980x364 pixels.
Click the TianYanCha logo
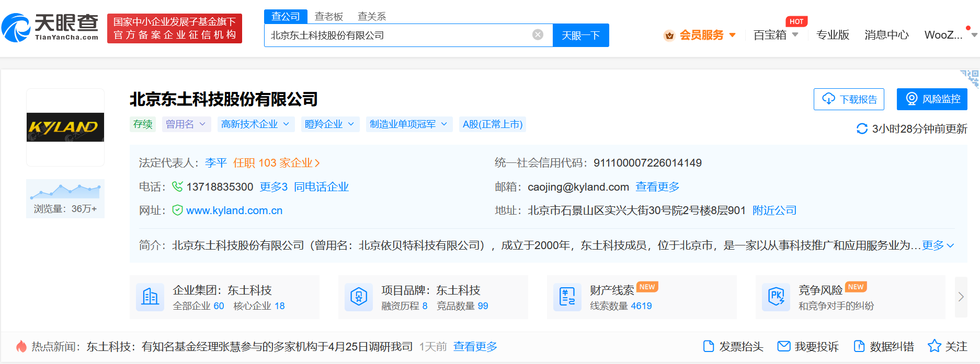click(50, 28)
